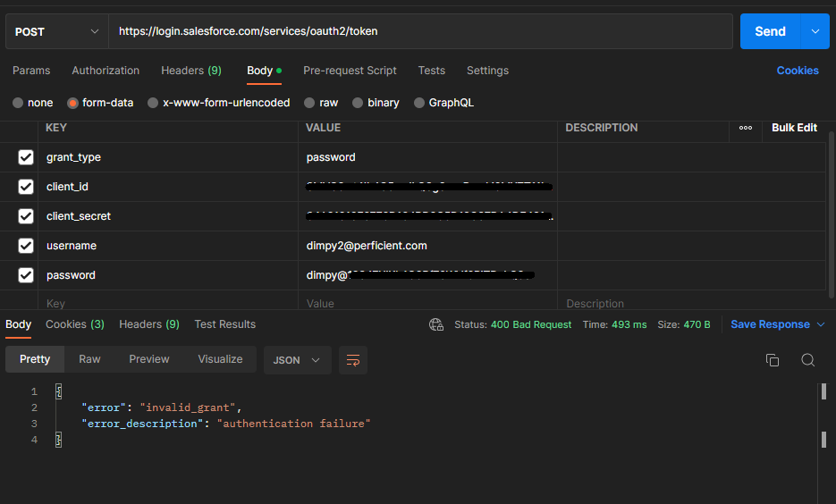
Task: Open the three-dots column options menu
Action: pos(746,128)
